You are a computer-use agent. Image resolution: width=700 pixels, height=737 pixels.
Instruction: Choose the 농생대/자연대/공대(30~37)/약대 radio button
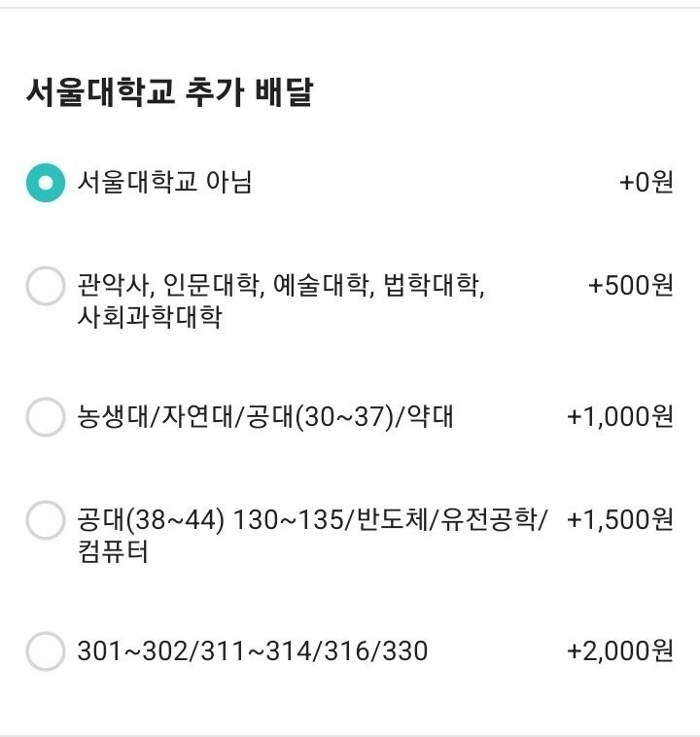[45, 417]
